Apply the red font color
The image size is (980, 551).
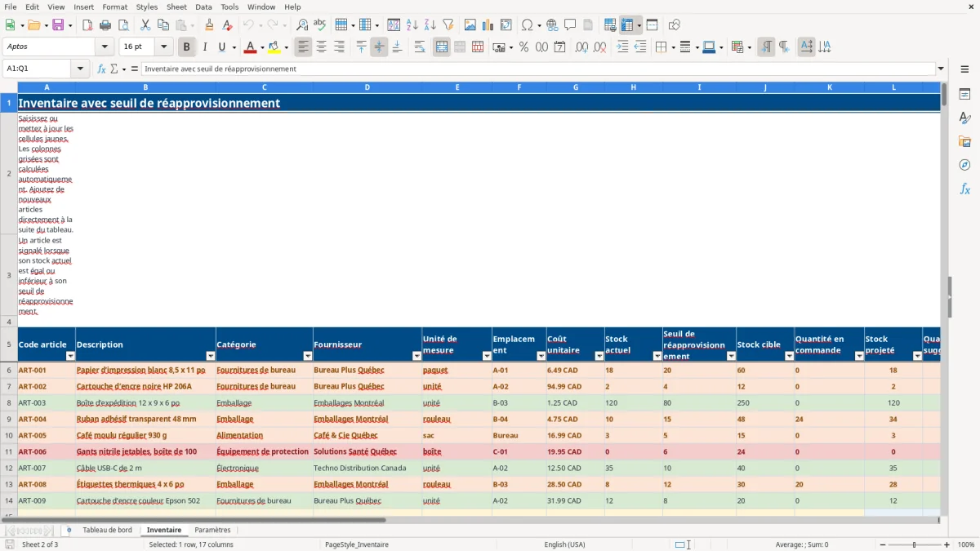click(249, 47)
